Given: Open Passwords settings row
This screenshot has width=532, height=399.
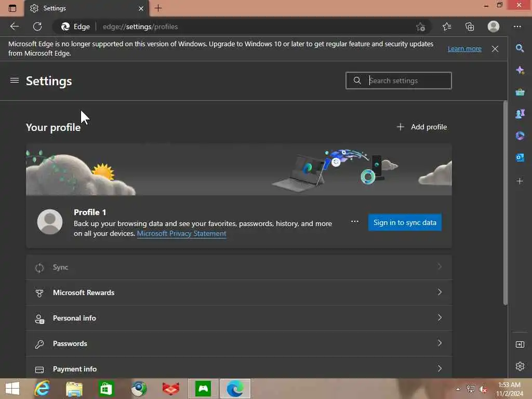Looking at the screenshot, I should pyautogui.click(x=239, y=343).
